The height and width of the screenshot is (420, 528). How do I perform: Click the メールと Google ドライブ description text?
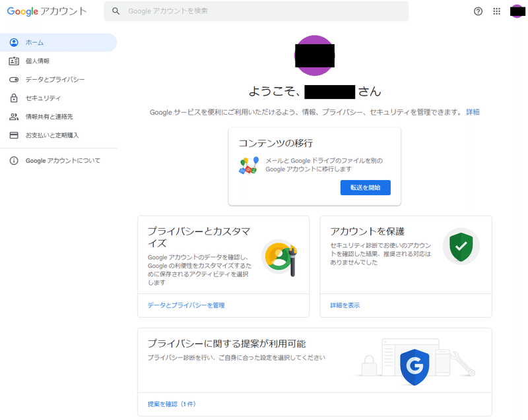pyautogui.click(x=324, y=165)
